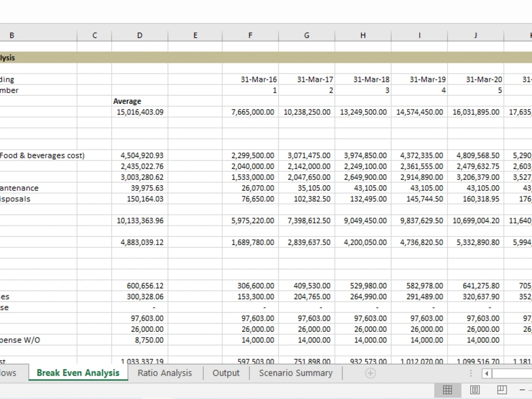Select the 31-Mar-16 date cell
Image resolution: width=532 pixels, height=399 pixels.
point(251,79)
